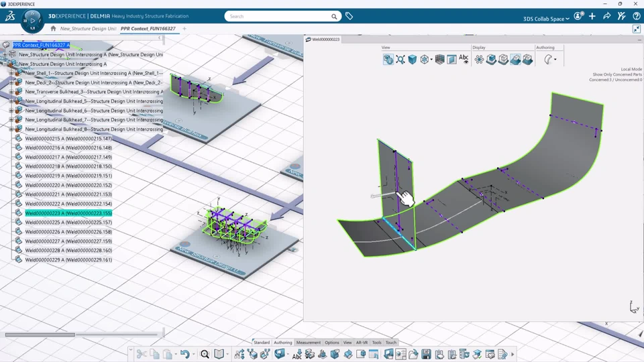Click the circle of dots icon in Display panel
644x362 pixels.
[479, 60]
